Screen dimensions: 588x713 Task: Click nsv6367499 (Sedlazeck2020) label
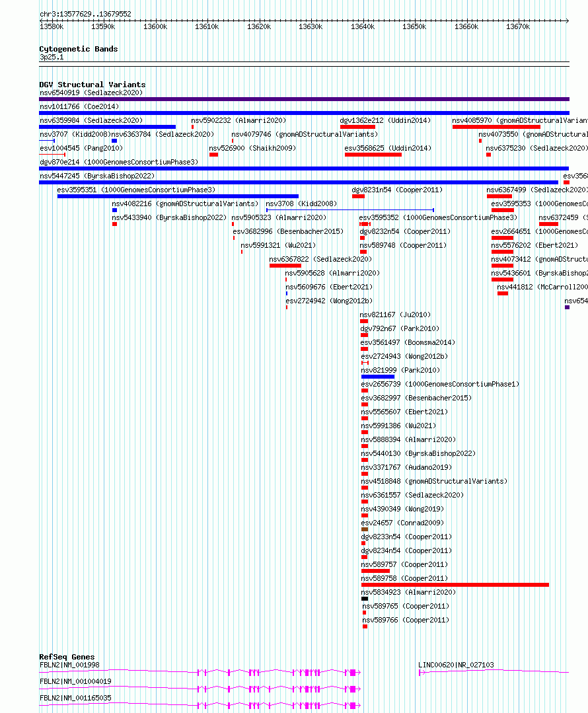537,190
